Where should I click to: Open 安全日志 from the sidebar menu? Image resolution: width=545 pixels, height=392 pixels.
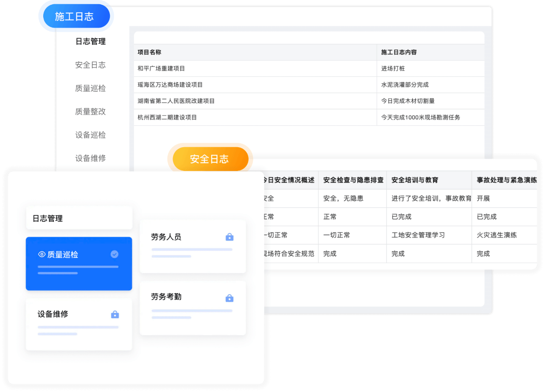[x=90, y=65]
